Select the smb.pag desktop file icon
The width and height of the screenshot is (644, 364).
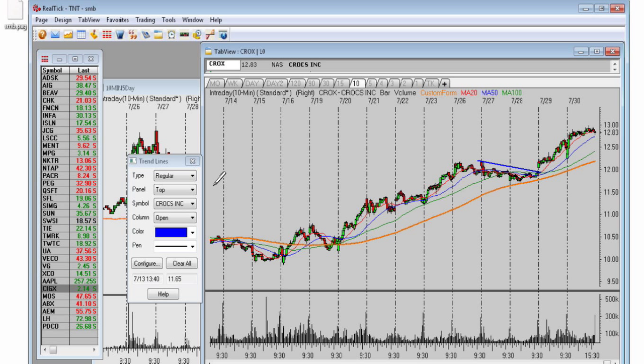point(15,15)
